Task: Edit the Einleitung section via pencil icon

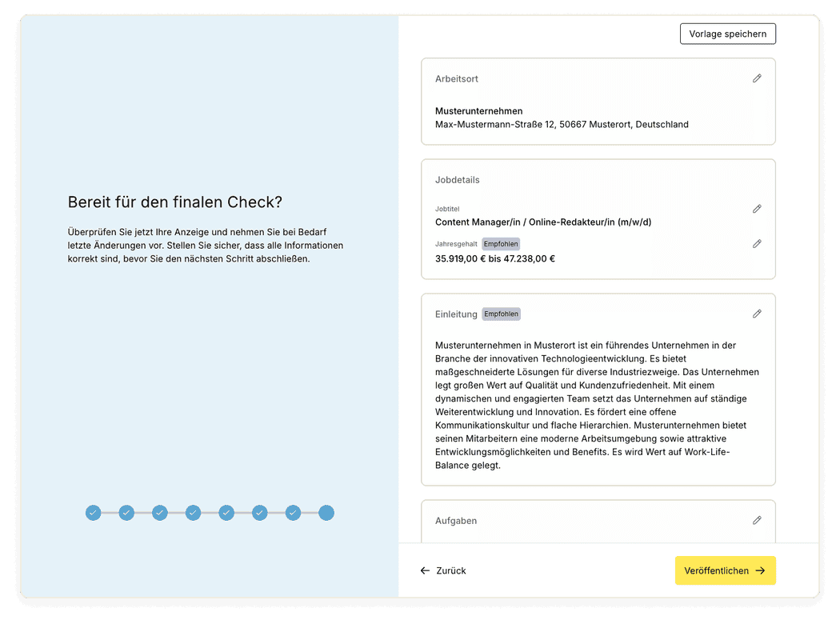Action: tap(757, 314)
